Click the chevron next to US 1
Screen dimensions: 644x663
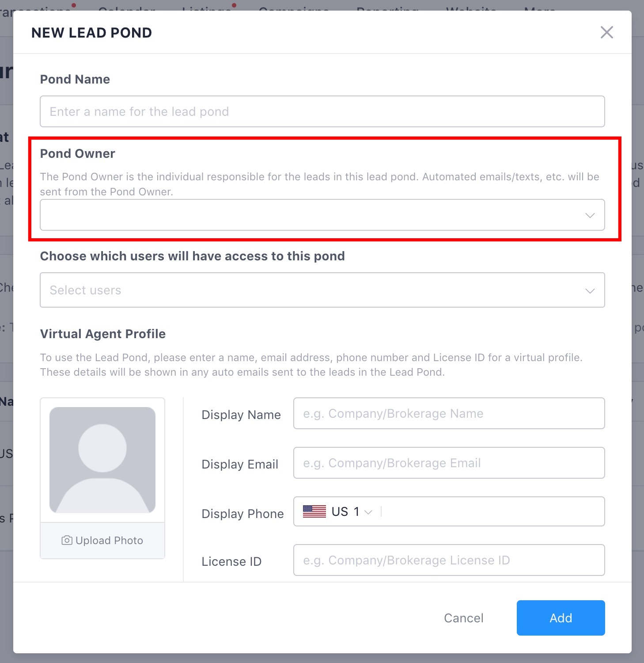point(368,512)
